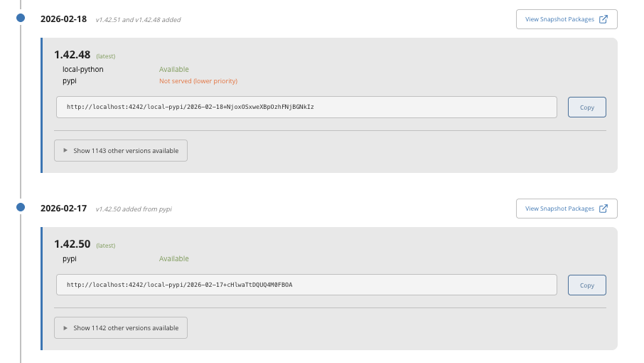Expand Show 1143 other versions available
The width and height of the screenshot is (644, 363).
click(x=121, y=150)
